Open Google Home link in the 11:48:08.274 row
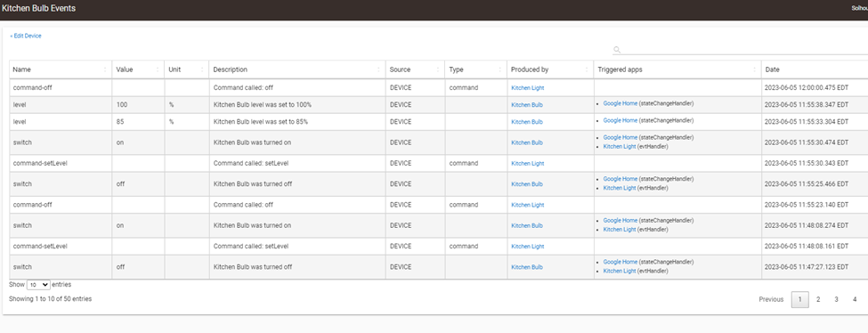The height and width of the screenshot is (333, 868). 620,221
